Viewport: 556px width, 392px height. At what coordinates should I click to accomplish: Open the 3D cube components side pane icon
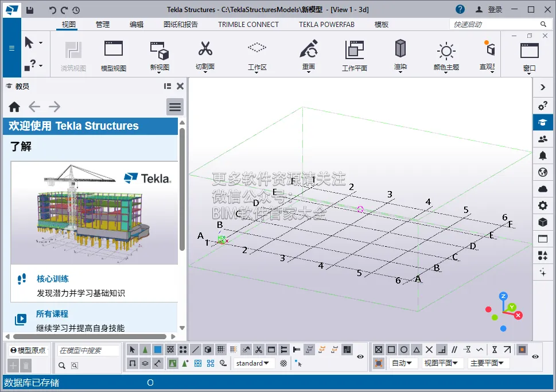[543, 222]
